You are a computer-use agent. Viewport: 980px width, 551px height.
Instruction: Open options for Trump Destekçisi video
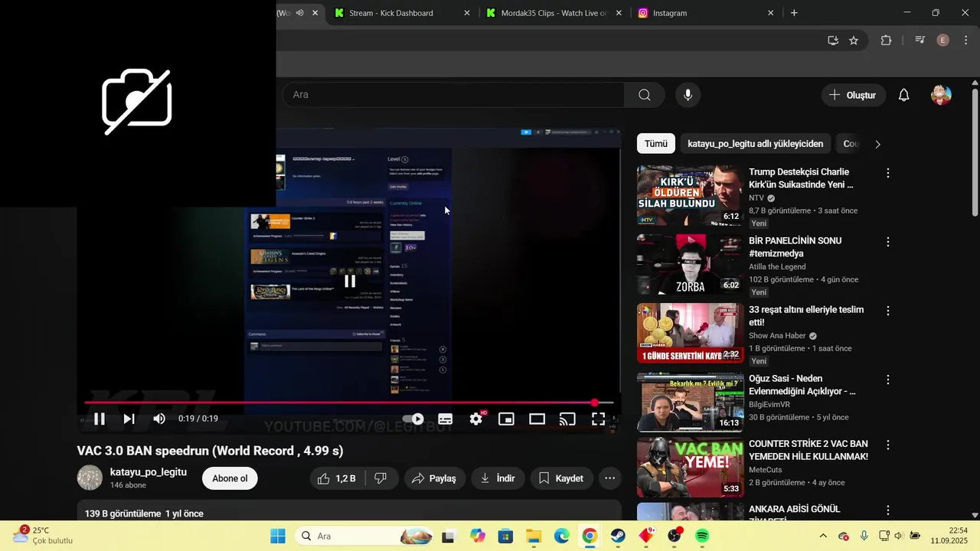(x=888, y=173)
